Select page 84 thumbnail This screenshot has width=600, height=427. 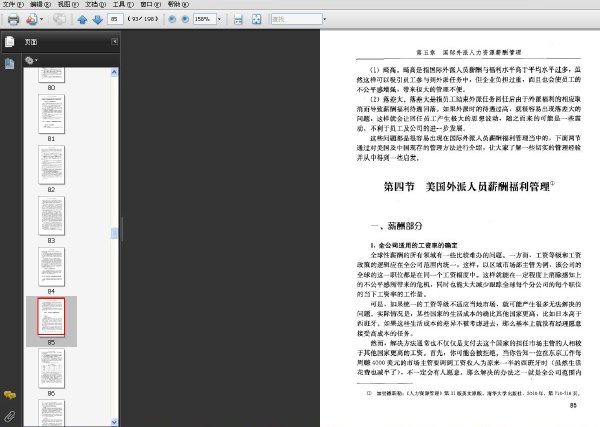(x=52, y=266)
